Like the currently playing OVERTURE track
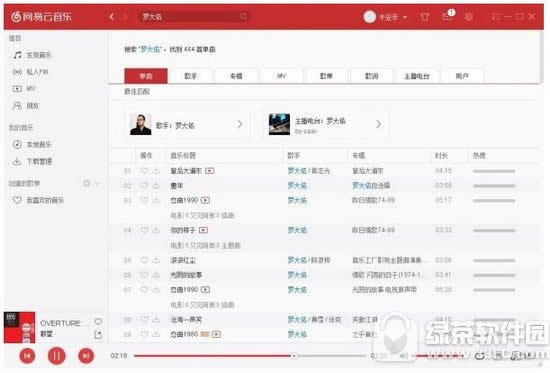550x373 pixels. (98, 321)
